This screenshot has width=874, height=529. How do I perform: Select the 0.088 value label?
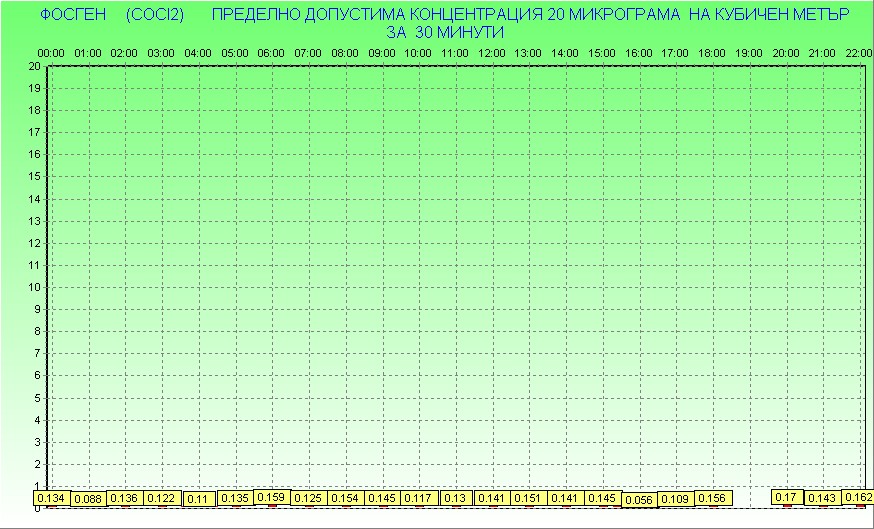[88, 499]
